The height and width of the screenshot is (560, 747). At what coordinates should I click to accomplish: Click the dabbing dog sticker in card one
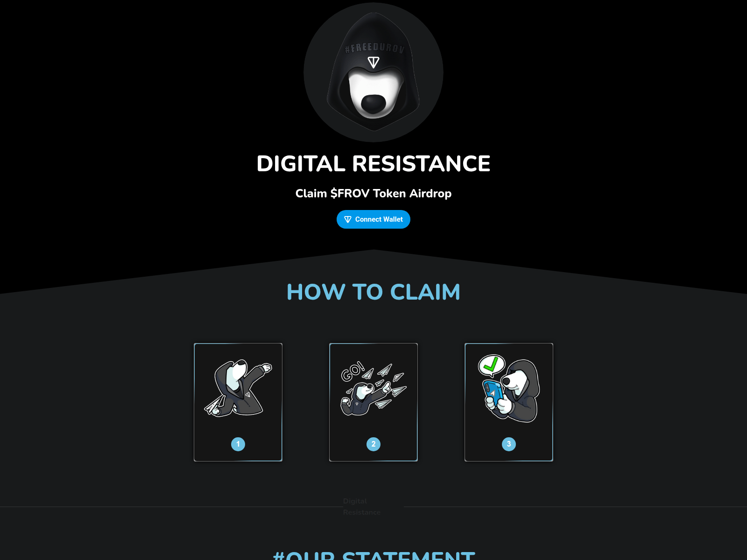238,388
